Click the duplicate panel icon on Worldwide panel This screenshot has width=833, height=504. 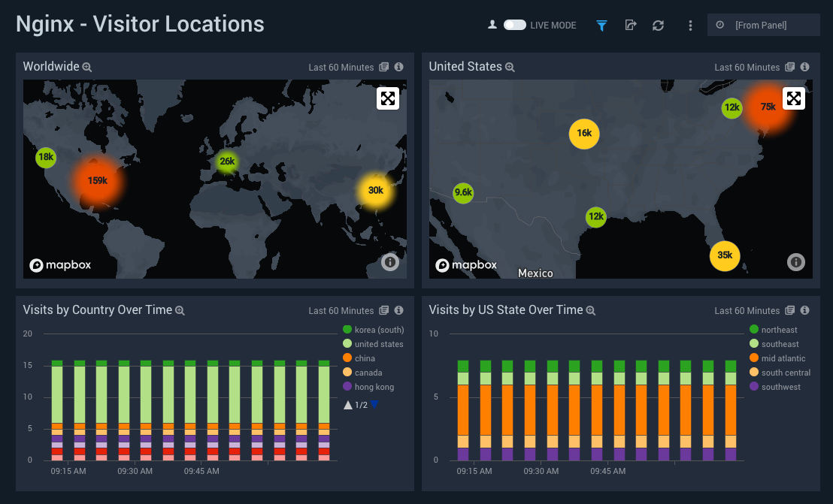click(385, 67)
